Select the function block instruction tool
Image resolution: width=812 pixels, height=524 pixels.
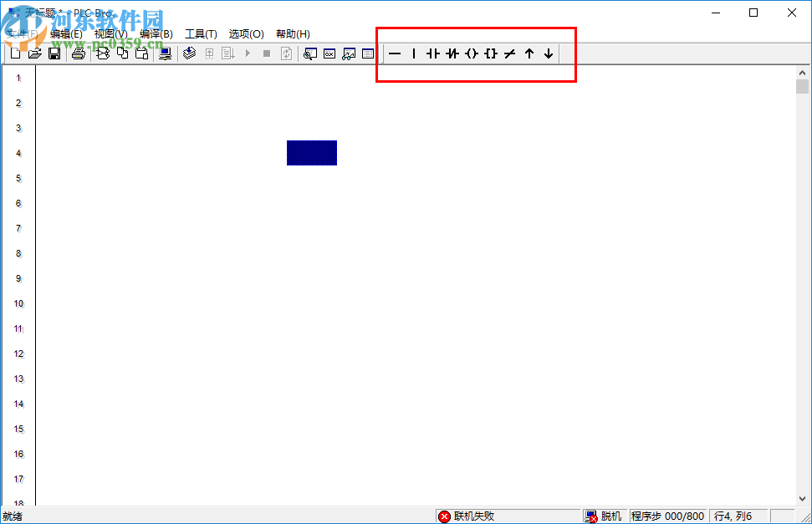490,53
